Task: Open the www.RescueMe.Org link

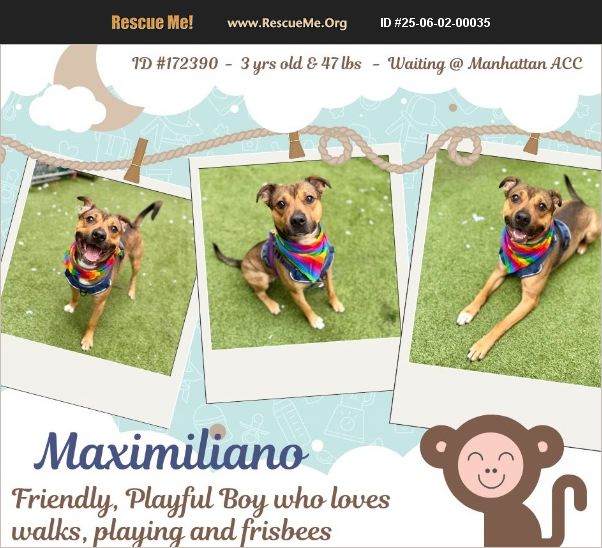Action: 287,23
